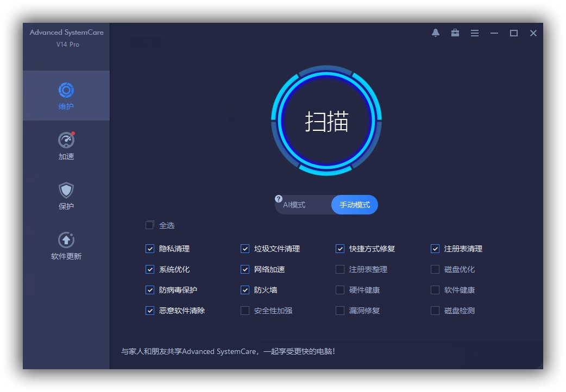Enable 磁盘检测 checkbox

coord(435,311)
